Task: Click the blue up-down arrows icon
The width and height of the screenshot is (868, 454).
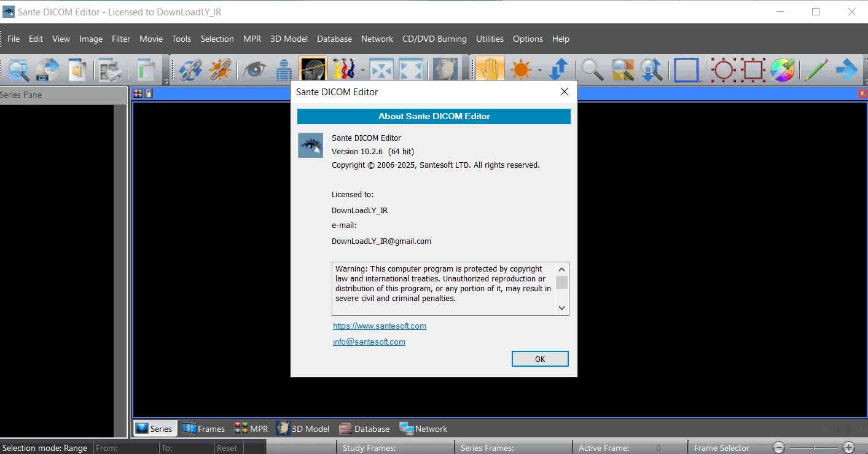Action: click(x=558, y=69)
